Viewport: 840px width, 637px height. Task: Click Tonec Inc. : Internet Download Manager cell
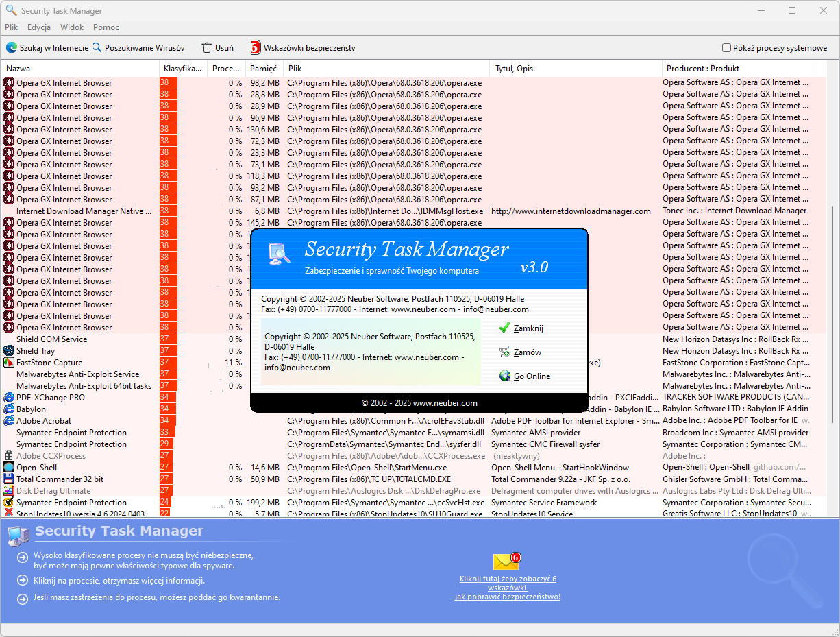coord(734,211)
